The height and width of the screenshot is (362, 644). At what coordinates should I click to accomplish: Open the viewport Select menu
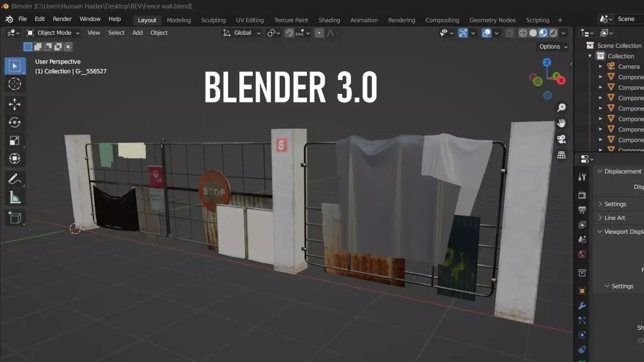tap(116, 33)
